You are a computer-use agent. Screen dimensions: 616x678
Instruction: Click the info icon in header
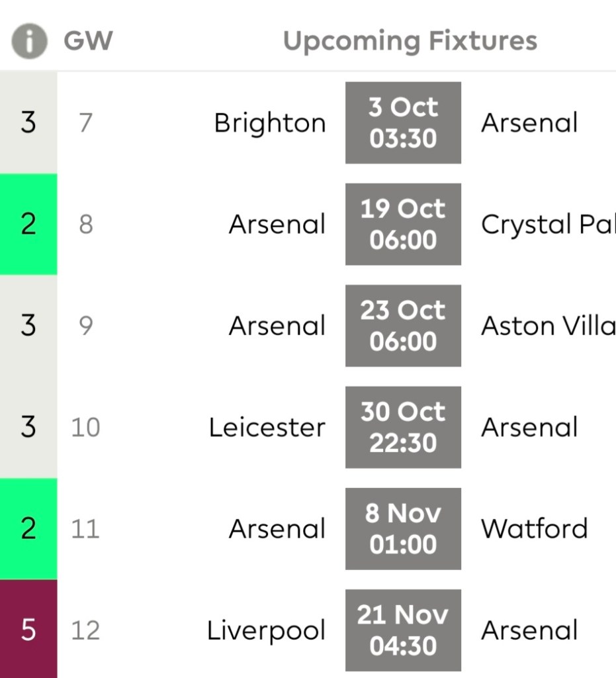[29, 41]
